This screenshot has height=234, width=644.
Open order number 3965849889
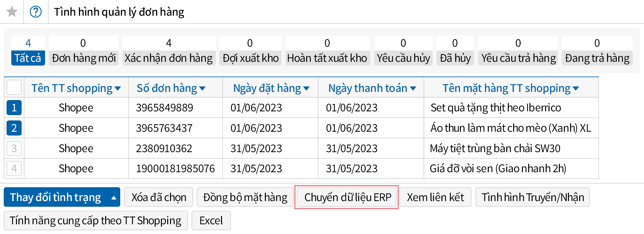164,108
